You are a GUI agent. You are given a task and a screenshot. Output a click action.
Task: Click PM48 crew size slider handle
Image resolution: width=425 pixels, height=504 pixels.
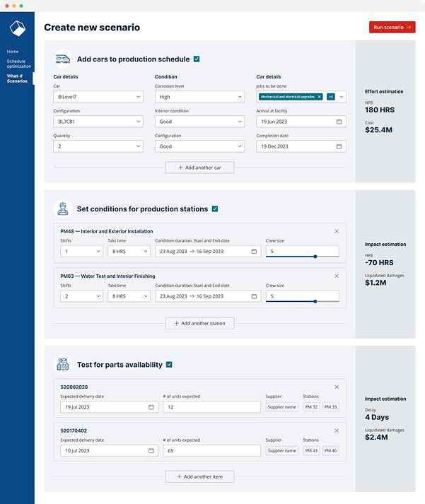315,257
